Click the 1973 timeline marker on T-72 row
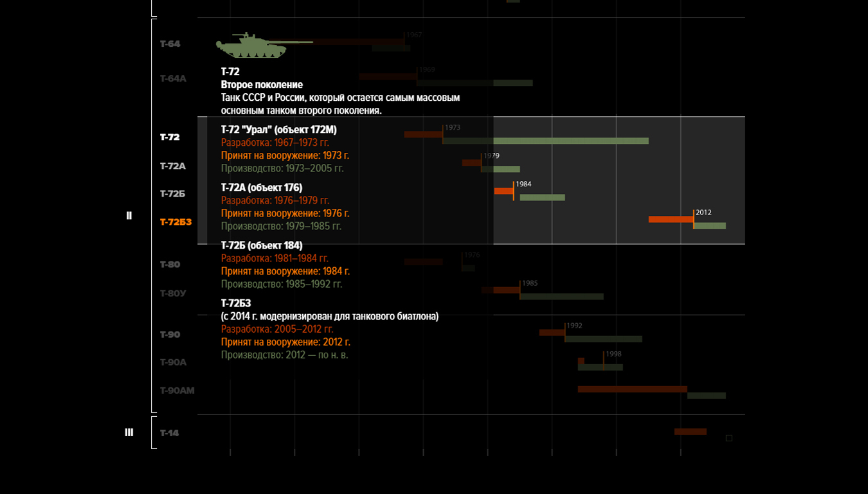The width and height of the screenshot is (868, 494). coord(453,128)
